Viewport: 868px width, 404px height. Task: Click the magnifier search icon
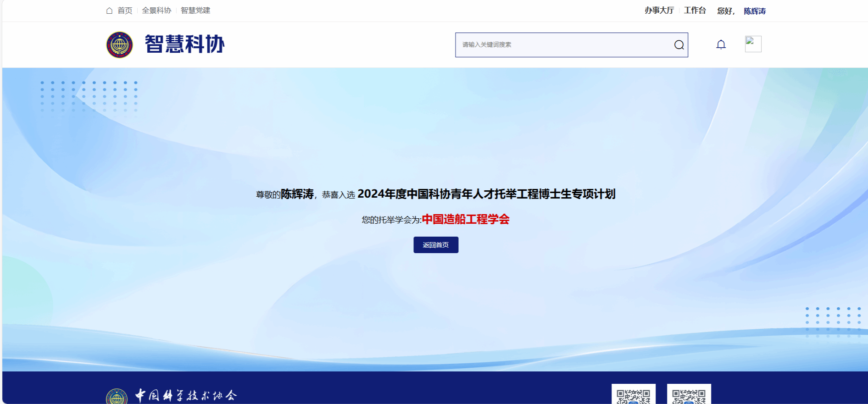(679, 45)
